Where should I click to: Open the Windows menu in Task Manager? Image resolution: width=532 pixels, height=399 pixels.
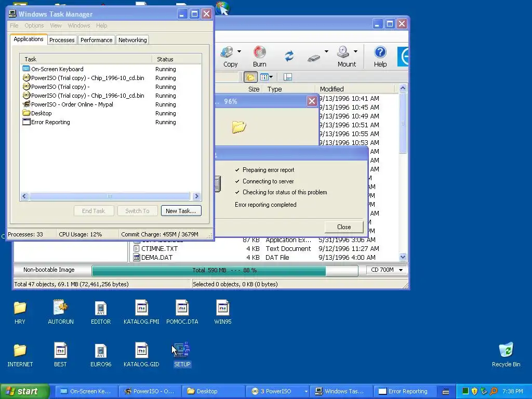pyautogui.click(x=79, y=25)
